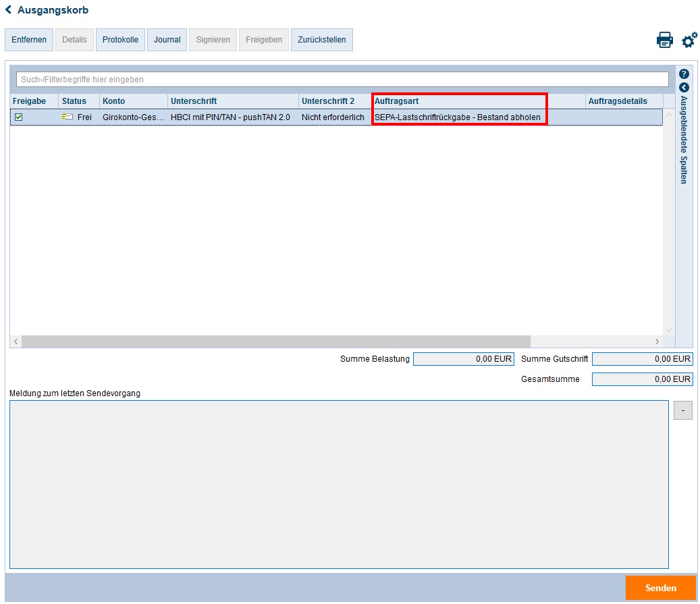Viewport: 700px width, 604px height.
Task: Click the vertical scrollbar down arrow
Action: click(x=669, y=330)
